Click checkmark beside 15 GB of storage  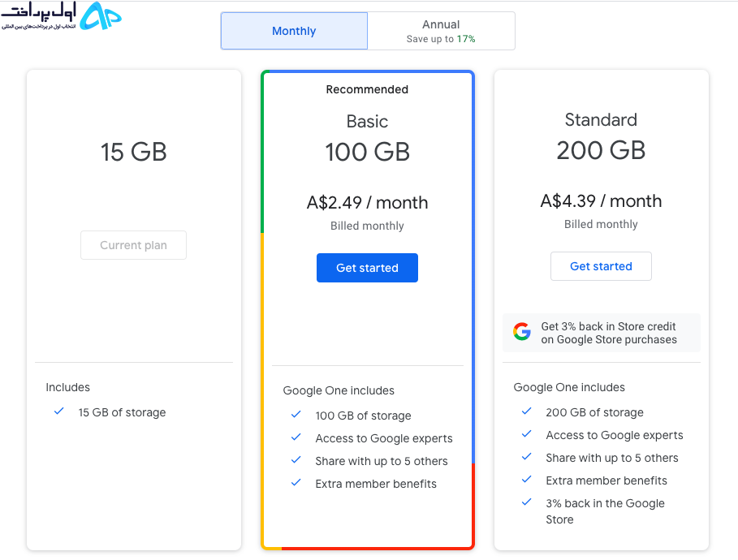point(58,411)
